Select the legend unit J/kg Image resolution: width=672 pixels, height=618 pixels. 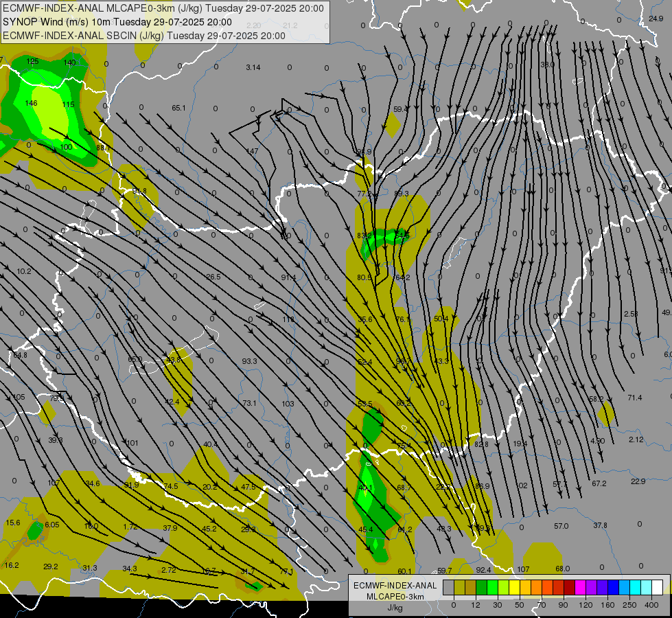395,608
